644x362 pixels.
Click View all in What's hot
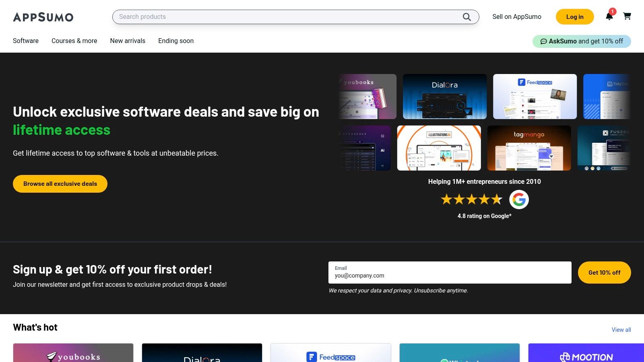pos(621,329)
